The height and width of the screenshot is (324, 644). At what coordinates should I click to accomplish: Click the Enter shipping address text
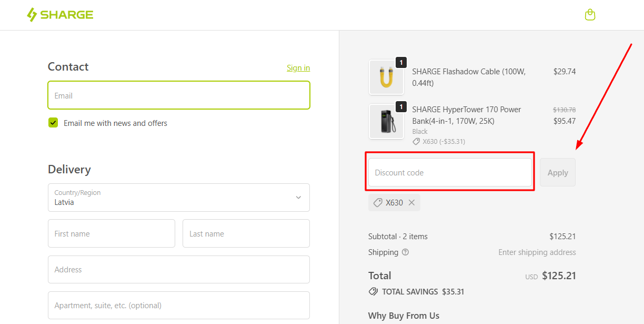pyautogui.click(x=537, y=252)
